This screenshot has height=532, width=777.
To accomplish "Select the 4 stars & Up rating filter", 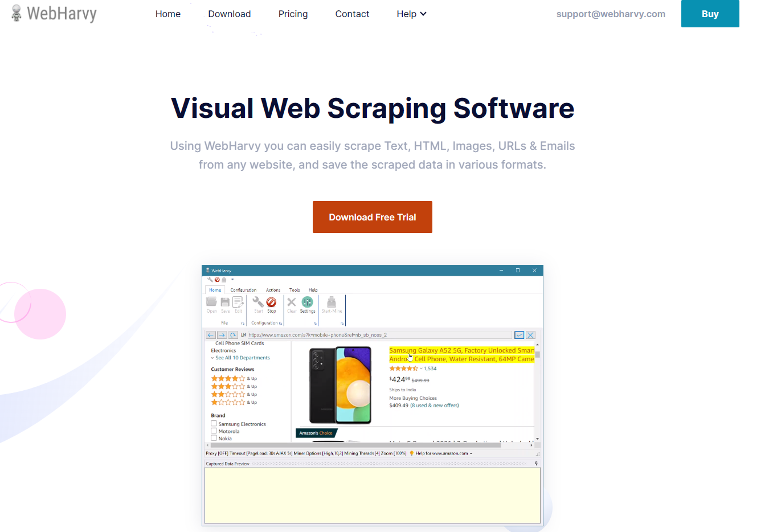I will (x=234, y=378).
